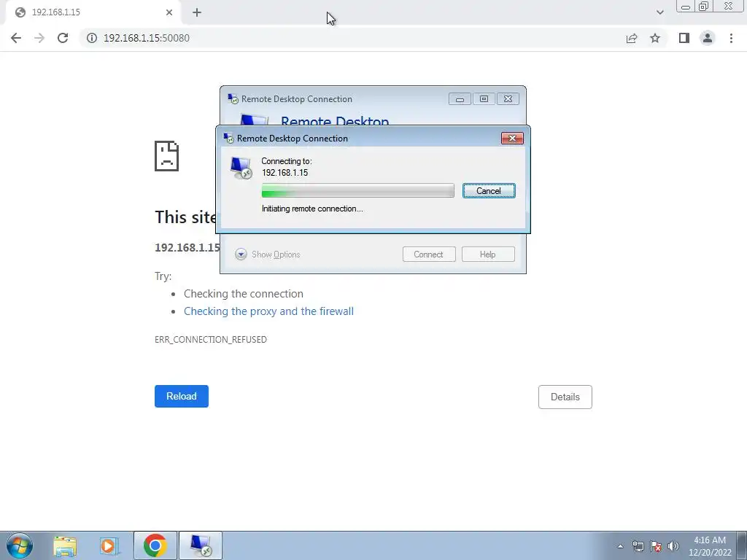
Task: Click the remote computer icon in connecting dialog
Action: (x=241, y=168)
